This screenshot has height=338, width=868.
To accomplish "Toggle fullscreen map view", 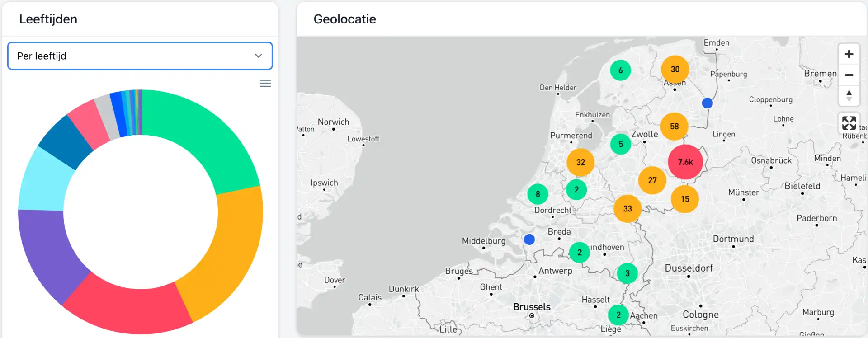I will 849,122.
